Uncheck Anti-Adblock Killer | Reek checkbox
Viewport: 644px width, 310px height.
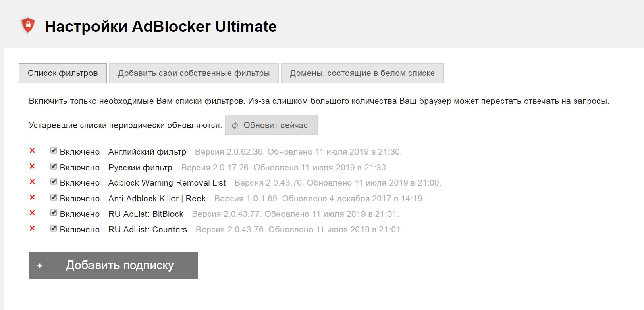[x=54, y=197]
